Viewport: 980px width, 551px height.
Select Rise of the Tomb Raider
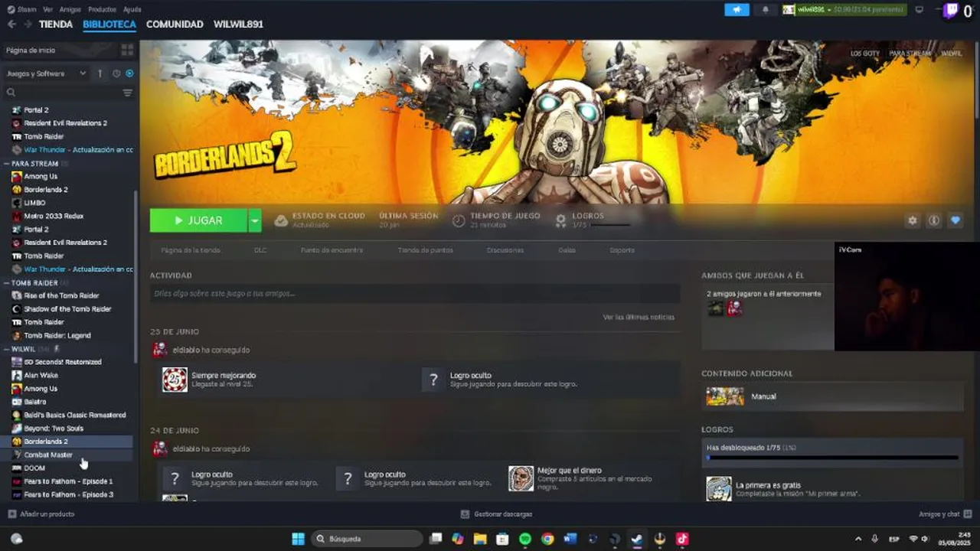tap(61, 295)
